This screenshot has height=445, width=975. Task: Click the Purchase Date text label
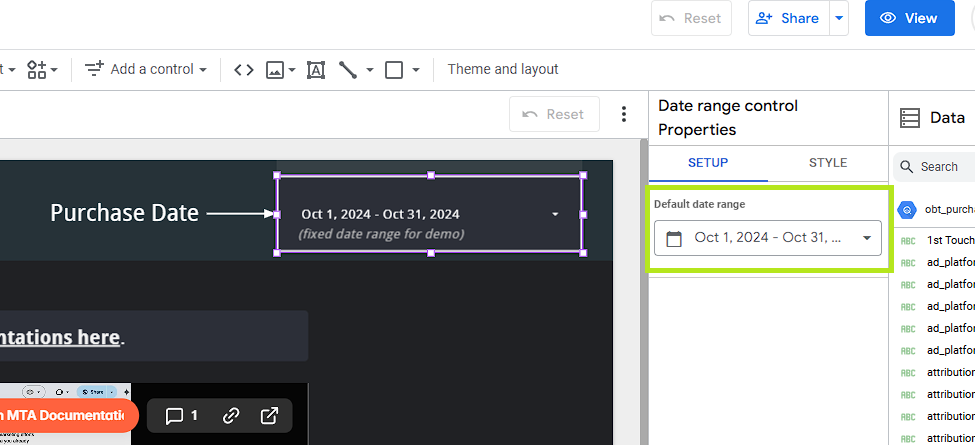[124, 213]
